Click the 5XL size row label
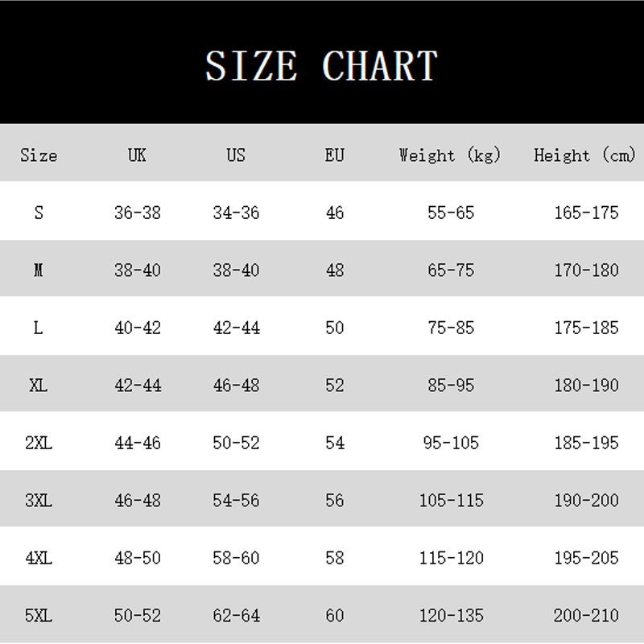644x644 pixels. pos(39,616)
